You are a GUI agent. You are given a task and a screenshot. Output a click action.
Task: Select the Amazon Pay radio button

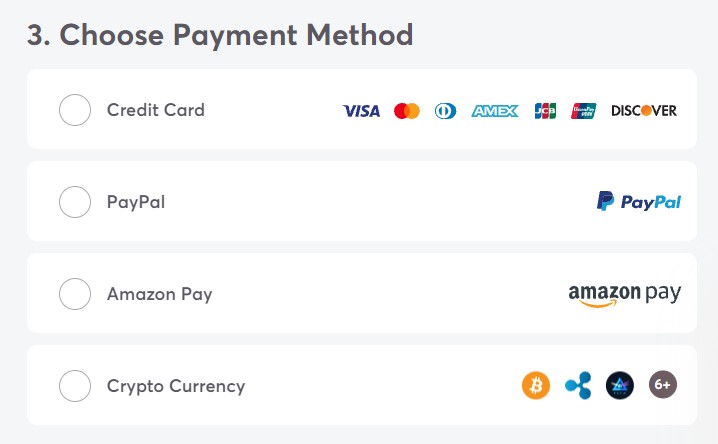[75, 294]
